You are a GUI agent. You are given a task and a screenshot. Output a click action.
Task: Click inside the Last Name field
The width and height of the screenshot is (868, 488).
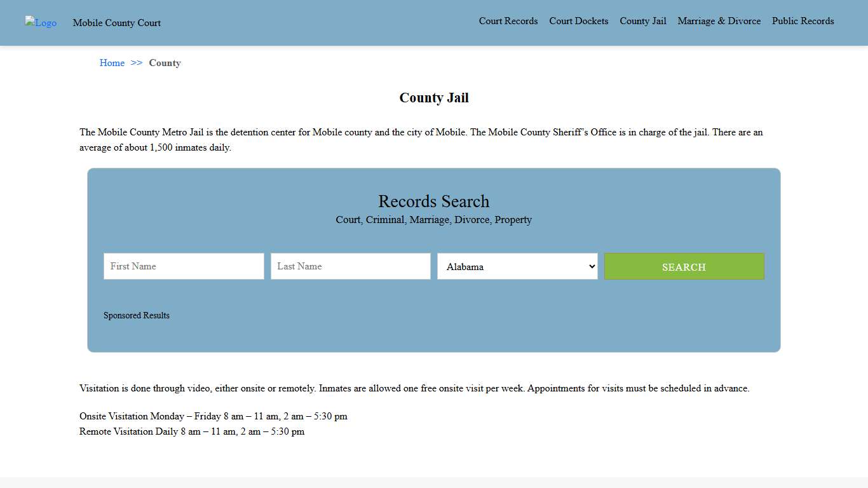click(350, 266)
